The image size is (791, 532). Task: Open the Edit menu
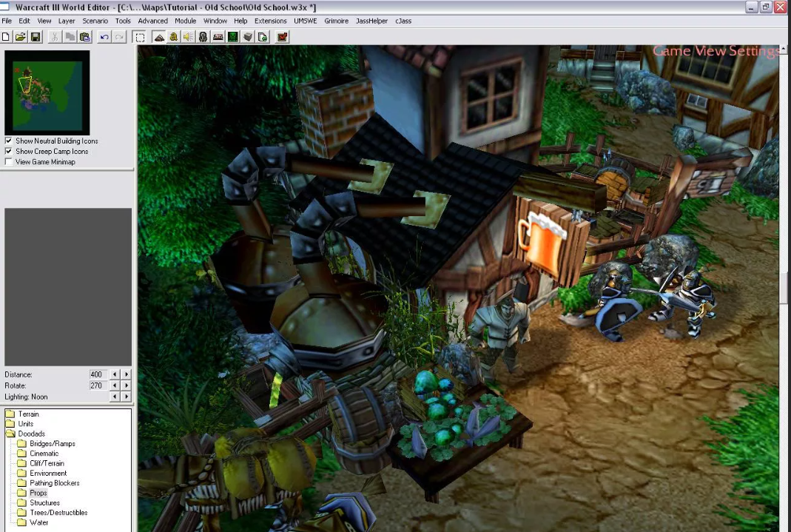point(24,21)
